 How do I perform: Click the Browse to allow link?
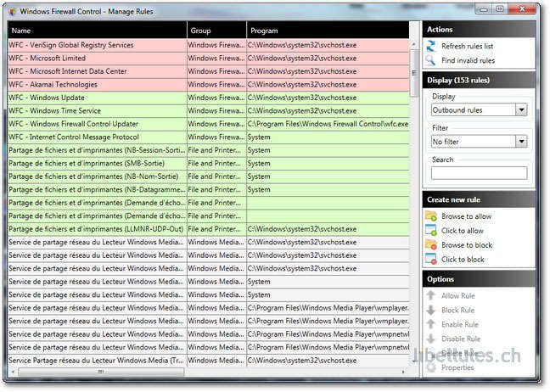pyautogui.click(x=467, y=216)
